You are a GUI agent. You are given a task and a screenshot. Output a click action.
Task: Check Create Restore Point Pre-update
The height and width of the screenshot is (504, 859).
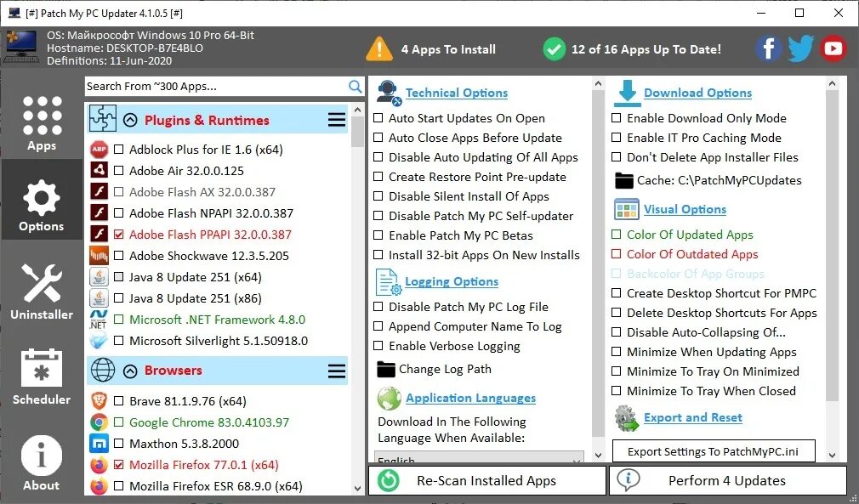(378, 177)
